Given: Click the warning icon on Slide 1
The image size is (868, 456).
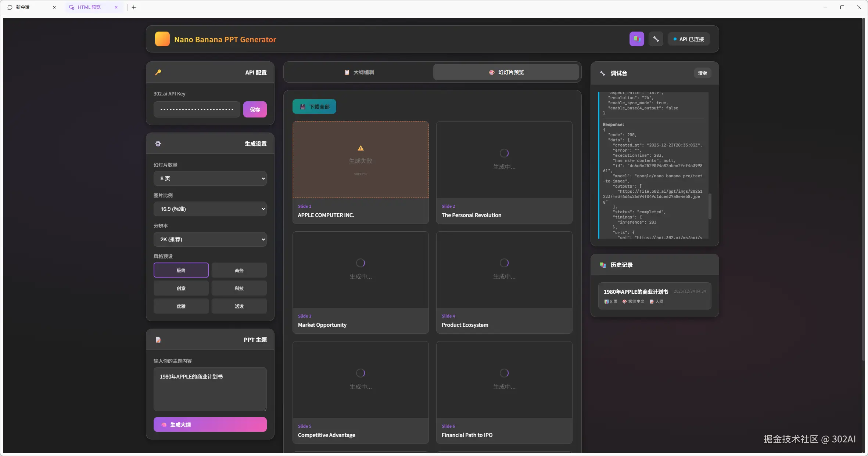Looking at the screenshot, I should 361,148.
